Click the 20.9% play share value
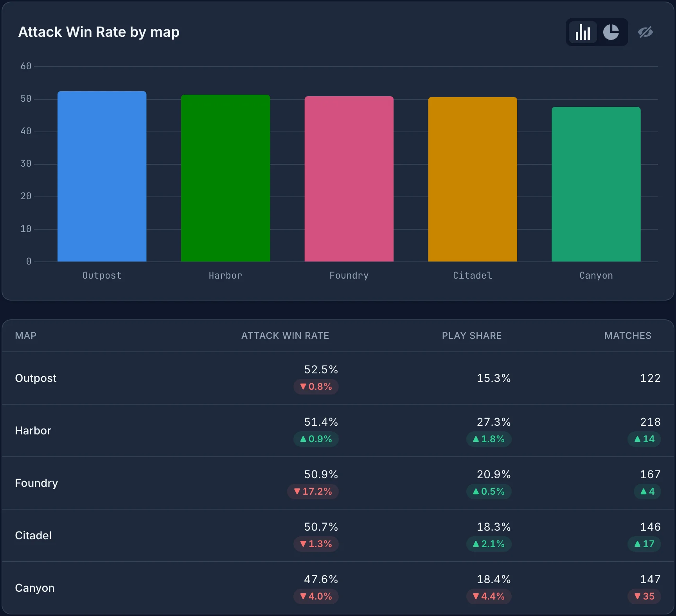The height and width of the screenshot is (616, 676). [x=494, y=474]
